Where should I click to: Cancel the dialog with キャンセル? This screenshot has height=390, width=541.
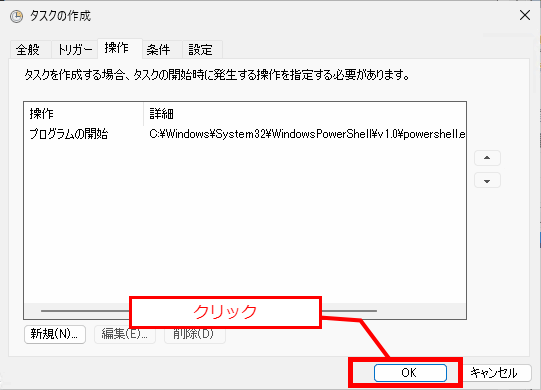tap(494, 373)
